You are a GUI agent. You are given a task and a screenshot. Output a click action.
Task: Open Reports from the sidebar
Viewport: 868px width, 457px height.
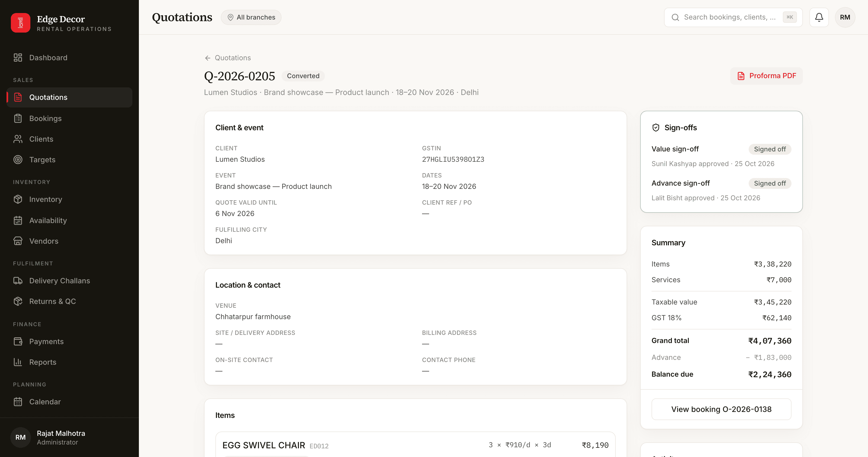(x=69, y=362)
